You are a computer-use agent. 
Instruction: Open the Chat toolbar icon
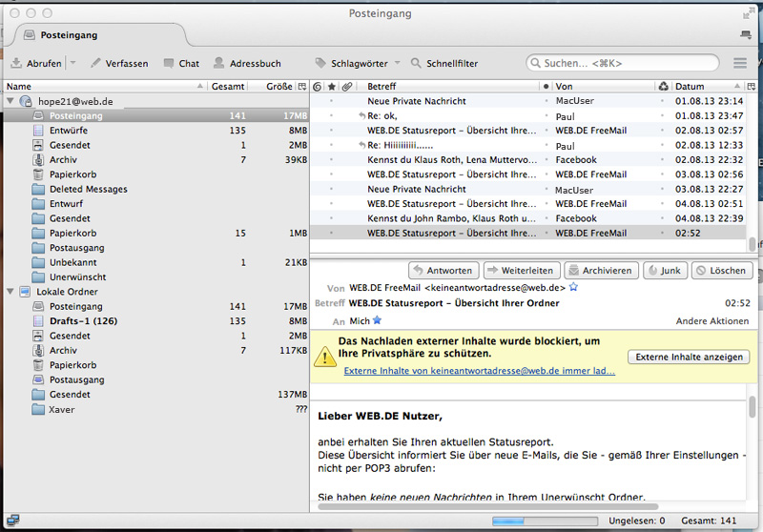click(169, 63)
